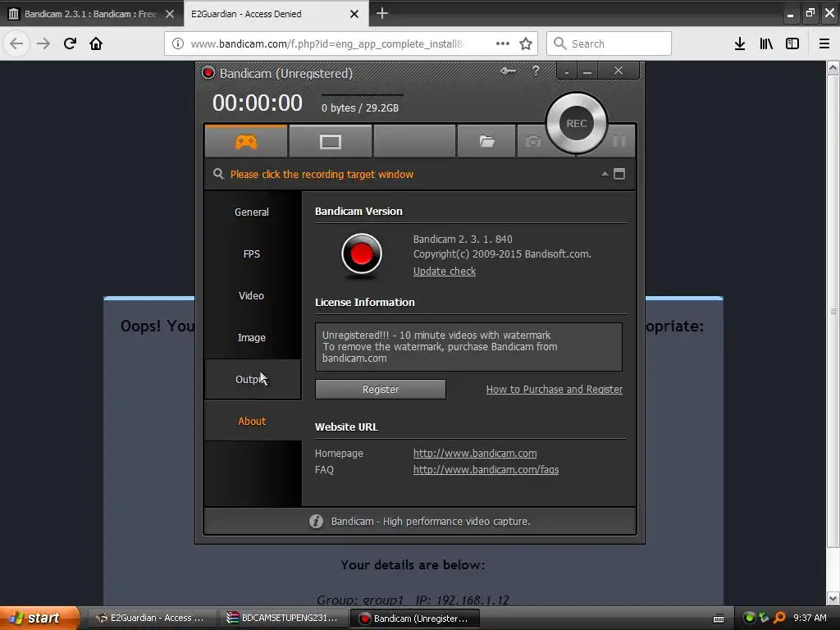Image resolution: width=840 pixels, height=630 pixels.
Task: Collapse panel with the small up arrow
Action: click(605, 174)
